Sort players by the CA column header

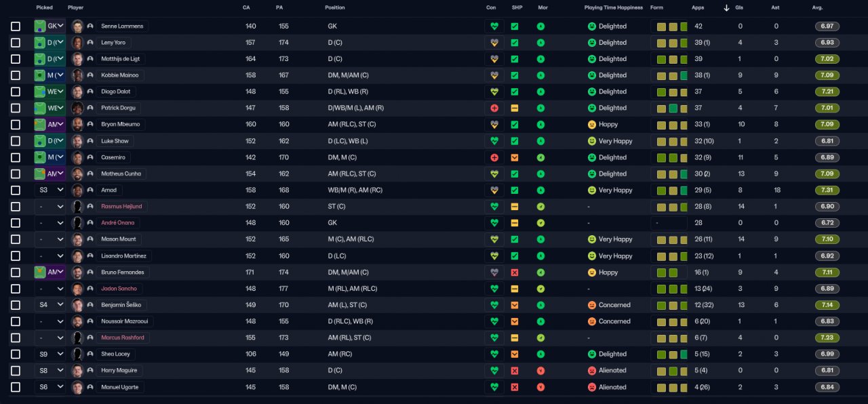coord(245,7)
